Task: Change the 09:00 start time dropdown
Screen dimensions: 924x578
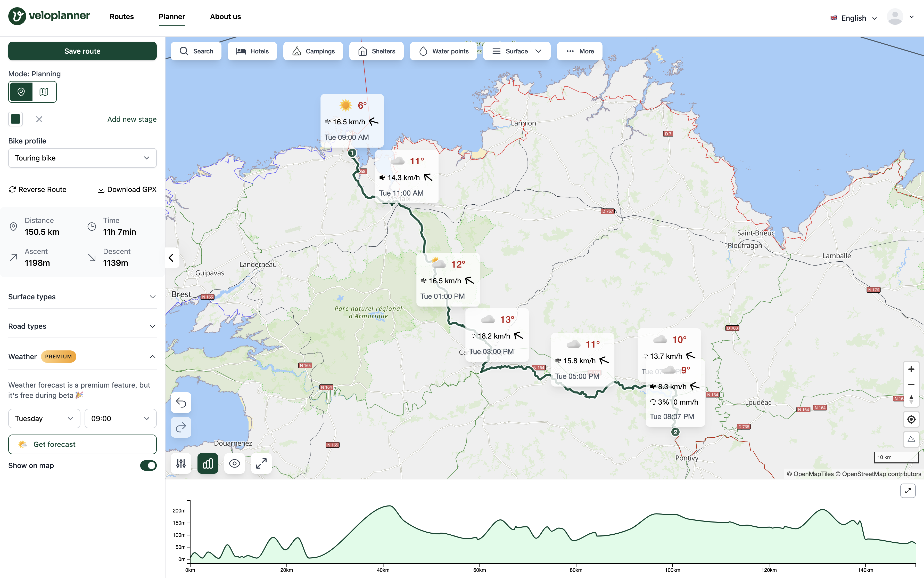Action: pos(121,419)
